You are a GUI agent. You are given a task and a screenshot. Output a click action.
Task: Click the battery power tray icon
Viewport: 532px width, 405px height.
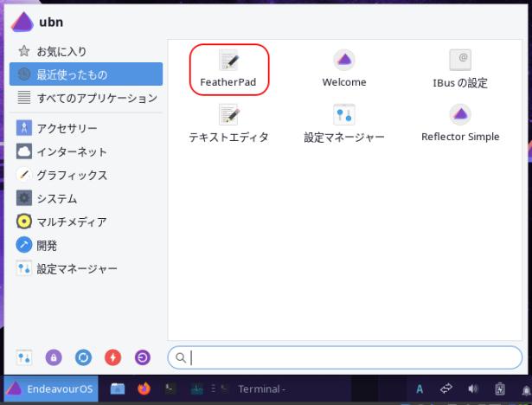pos(499,389)
